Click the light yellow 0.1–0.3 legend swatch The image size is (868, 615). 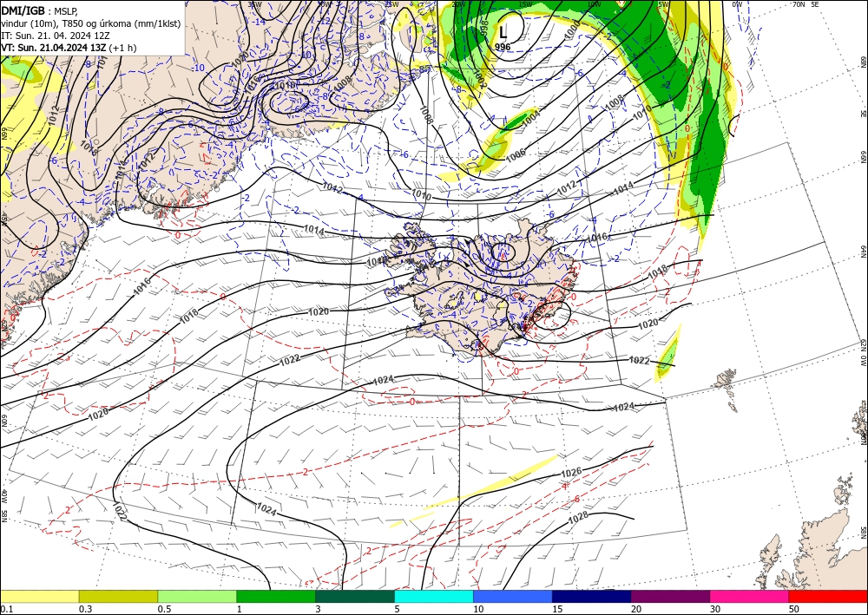(39, 596)
